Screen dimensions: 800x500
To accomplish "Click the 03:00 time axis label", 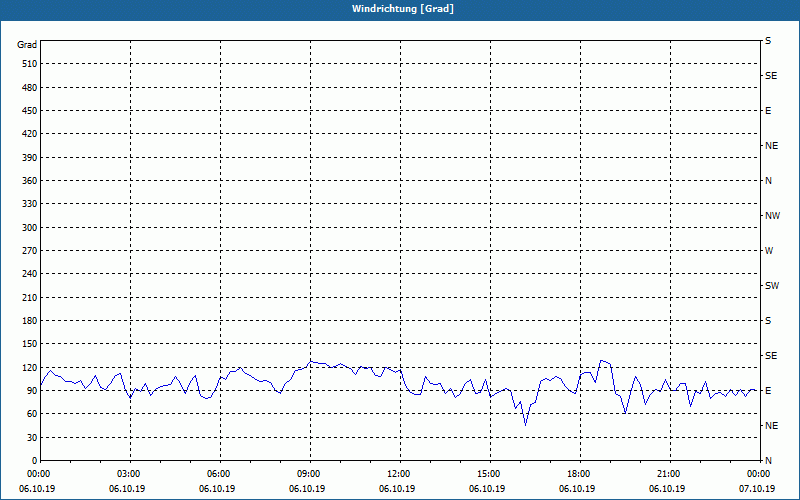I will point(130,474).
